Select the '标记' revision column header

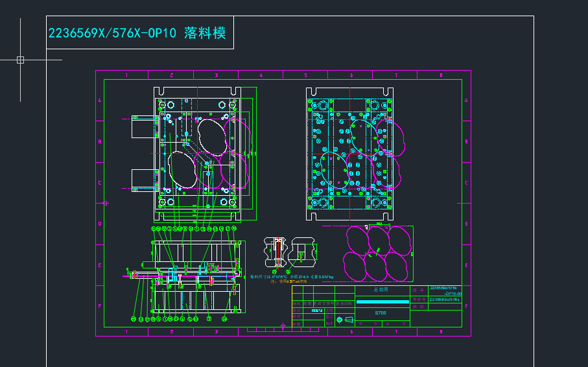tap(297, 303)
